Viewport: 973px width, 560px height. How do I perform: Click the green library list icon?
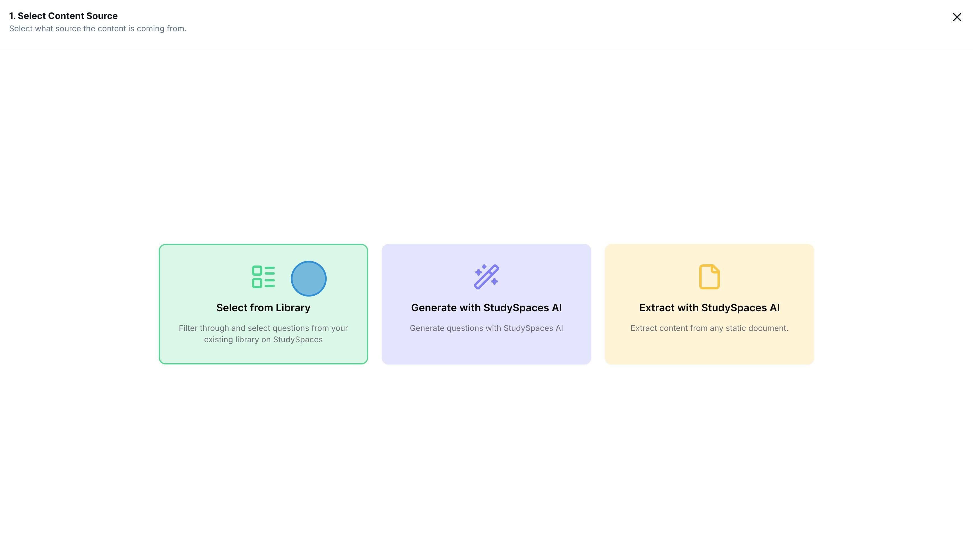[263, 277]
